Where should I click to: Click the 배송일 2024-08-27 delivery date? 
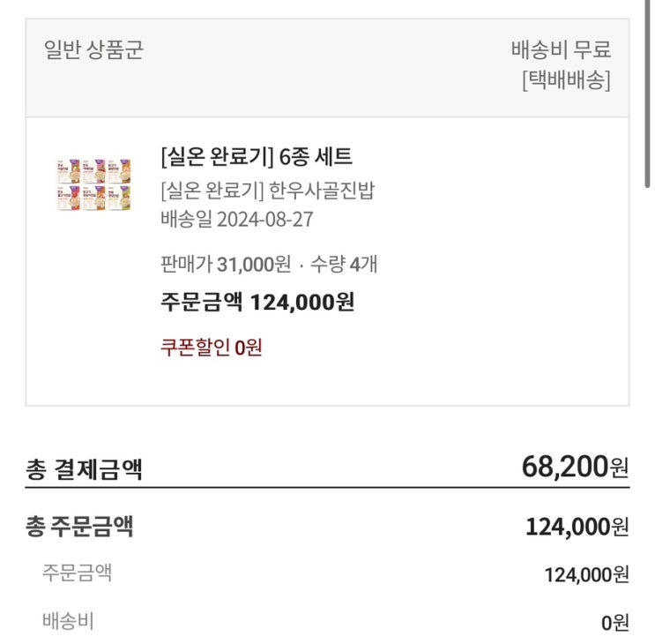[237, 219]
